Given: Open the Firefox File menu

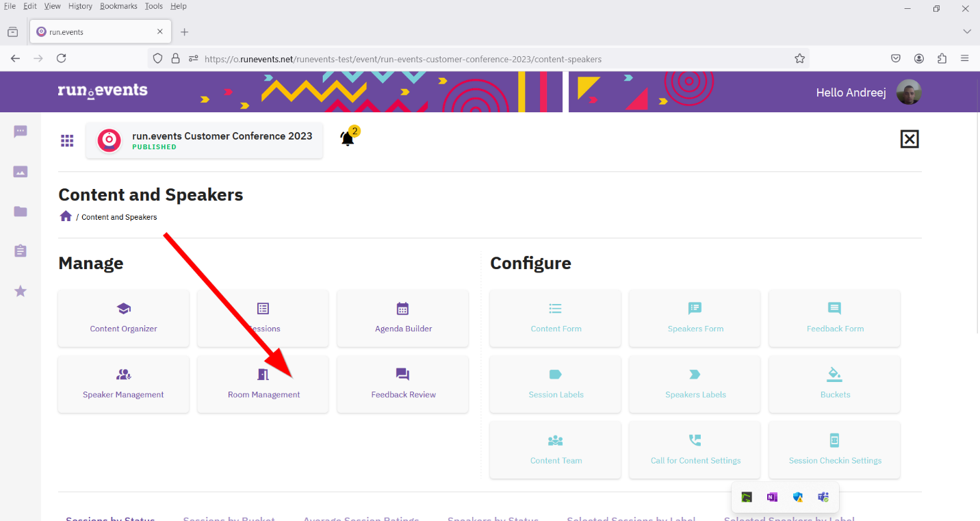Looking at the screenshot, I should 10,6.
